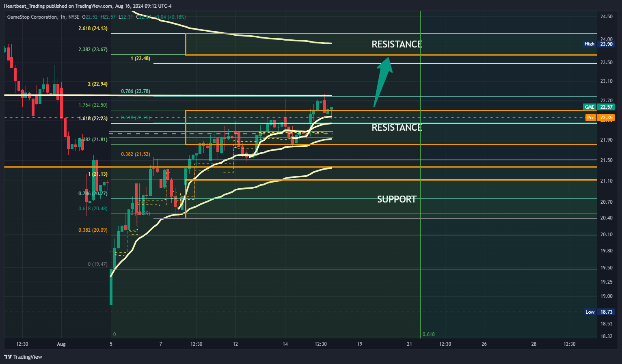The height and width of the screenshot is (364, 622).
Task: Click the 23.10 price axis label
Action: [607, 81]
